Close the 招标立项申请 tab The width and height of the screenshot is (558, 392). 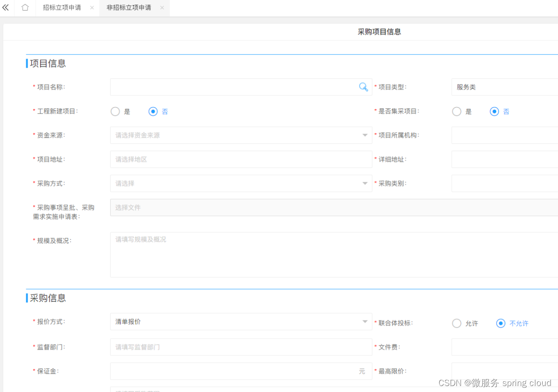pyautogui.click(x=92, y=8)
